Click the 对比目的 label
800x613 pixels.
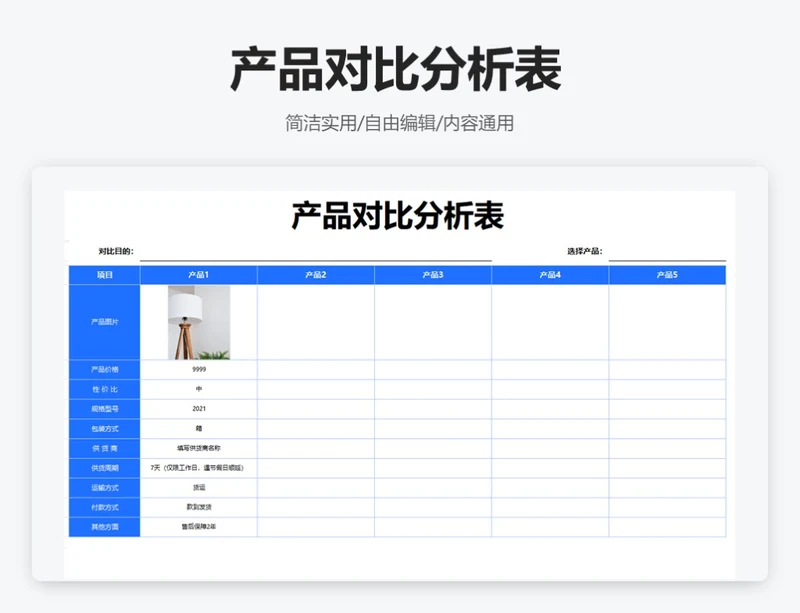click(116, 251)
